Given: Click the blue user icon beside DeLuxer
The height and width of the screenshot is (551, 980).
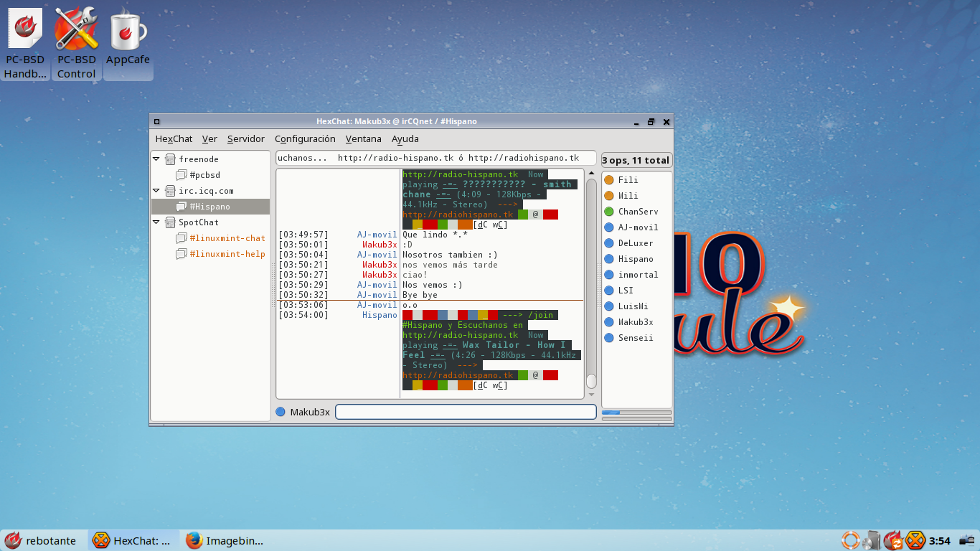Looking at the screenshot, I should click(609, 243).
